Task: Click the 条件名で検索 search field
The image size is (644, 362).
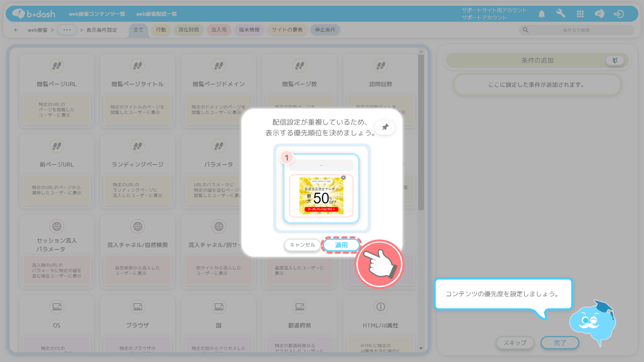Action: point(576,30)
